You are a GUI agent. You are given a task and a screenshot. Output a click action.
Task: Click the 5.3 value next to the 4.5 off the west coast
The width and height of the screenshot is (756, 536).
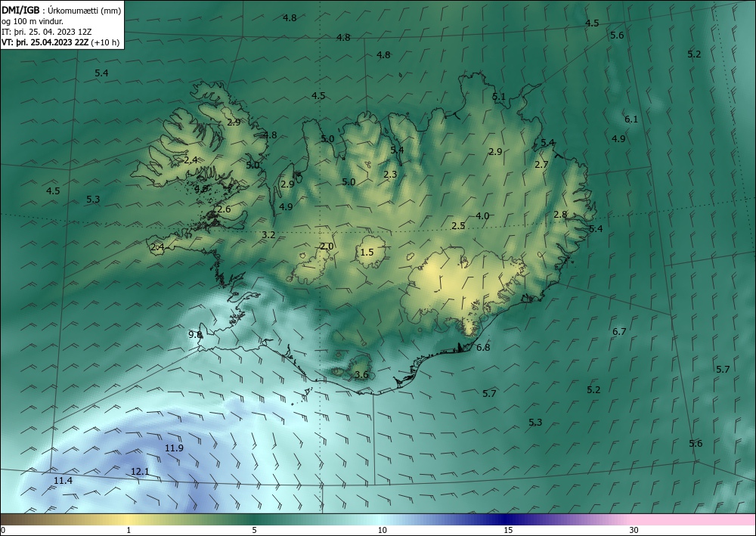pos(93,199)
